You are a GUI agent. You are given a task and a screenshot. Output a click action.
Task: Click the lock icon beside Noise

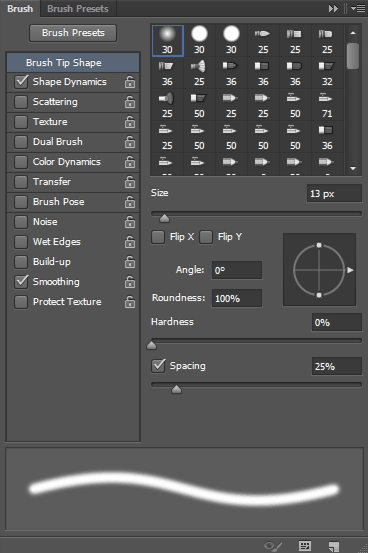[130, 222]
